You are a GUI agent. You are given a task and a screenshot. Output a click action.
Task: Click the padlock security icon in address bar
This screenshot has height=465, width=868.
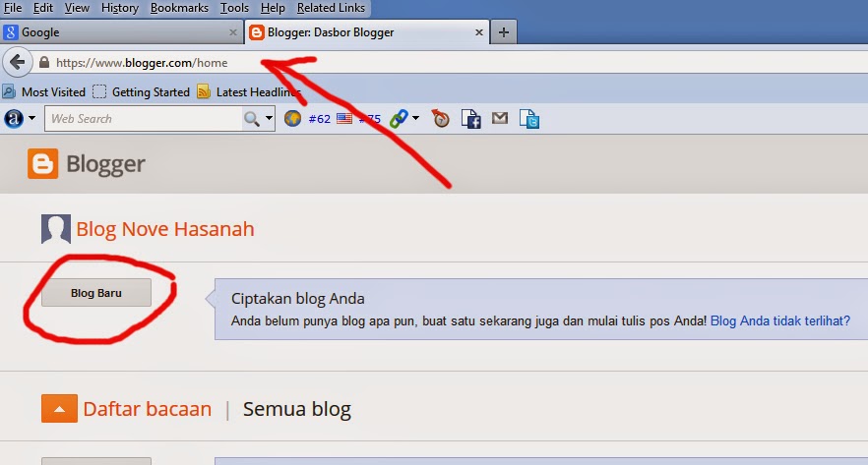[x=44, y=63]
